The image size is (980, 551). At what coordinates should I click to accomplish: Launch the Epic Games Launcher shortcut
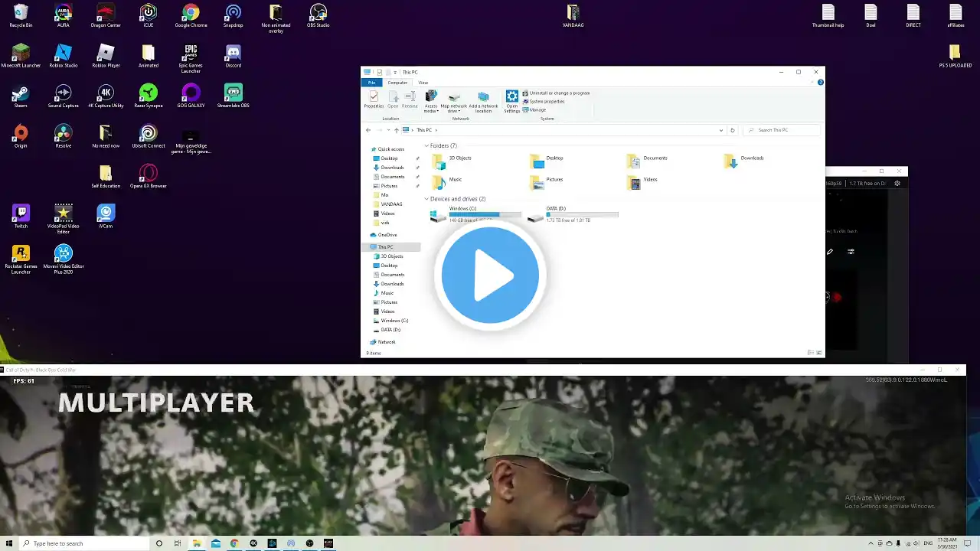191,59
